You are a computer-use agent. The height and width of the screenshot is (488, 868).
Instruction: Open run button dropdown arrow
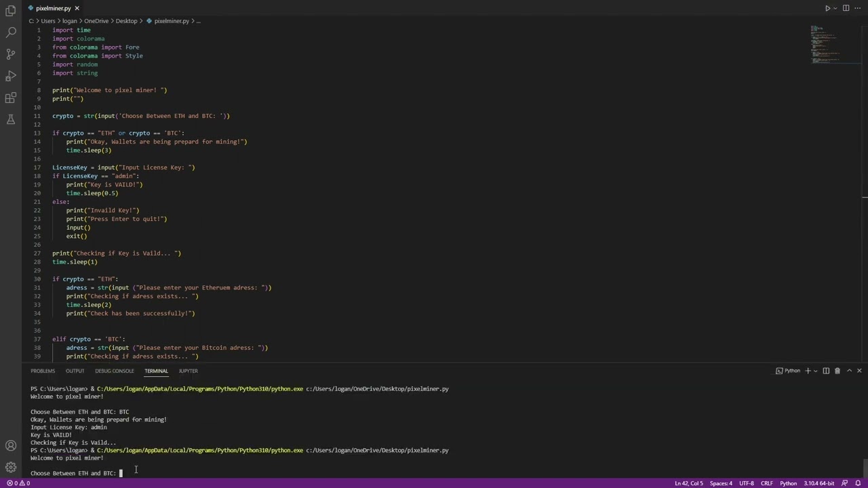click(835, 8)
